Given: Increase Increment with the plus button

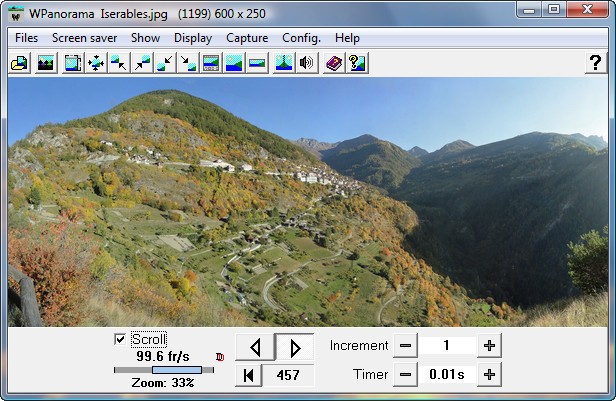Looking at the screenshot, I should (x=490, y=346).
